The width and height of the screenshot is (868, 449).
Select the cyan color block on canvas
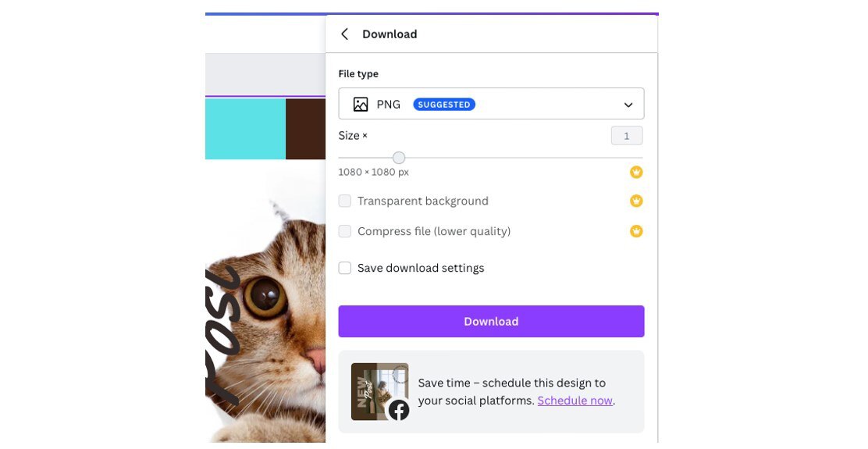245,129
